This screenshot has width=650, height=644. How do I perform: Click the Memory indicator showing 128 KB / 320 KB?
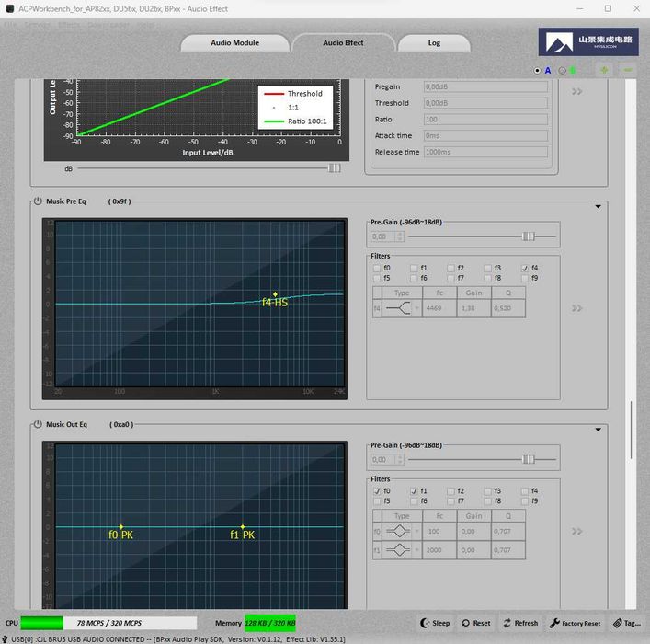pyautogui.click(x=270, y=623)
